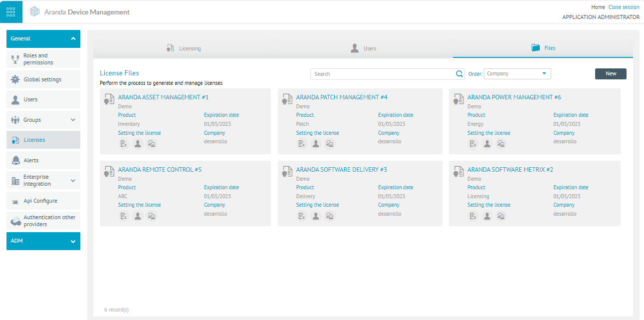Screen dimensions: 644x320
Task: Open the app launcher grid icon
Action: 11,12
